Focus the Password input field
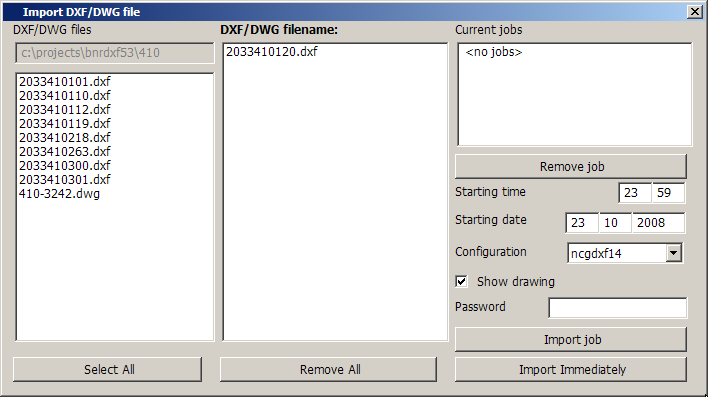 [x=618, y=308]
